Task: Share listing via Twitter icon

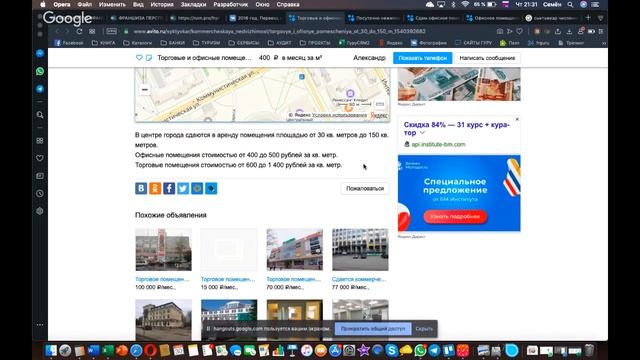Action: [183, 188]
